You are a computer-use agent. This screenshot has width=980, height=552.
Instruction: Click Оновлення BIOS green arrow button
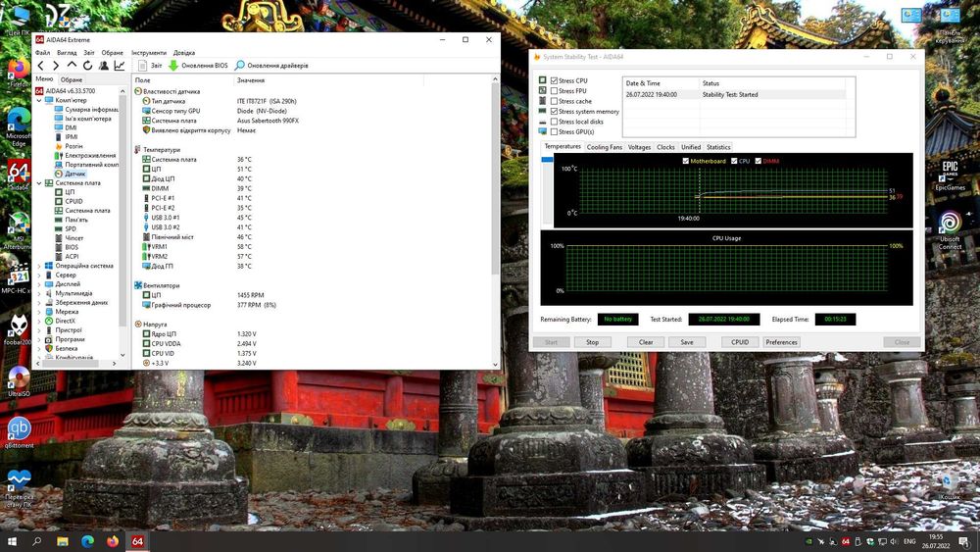(x=198, y=66)
